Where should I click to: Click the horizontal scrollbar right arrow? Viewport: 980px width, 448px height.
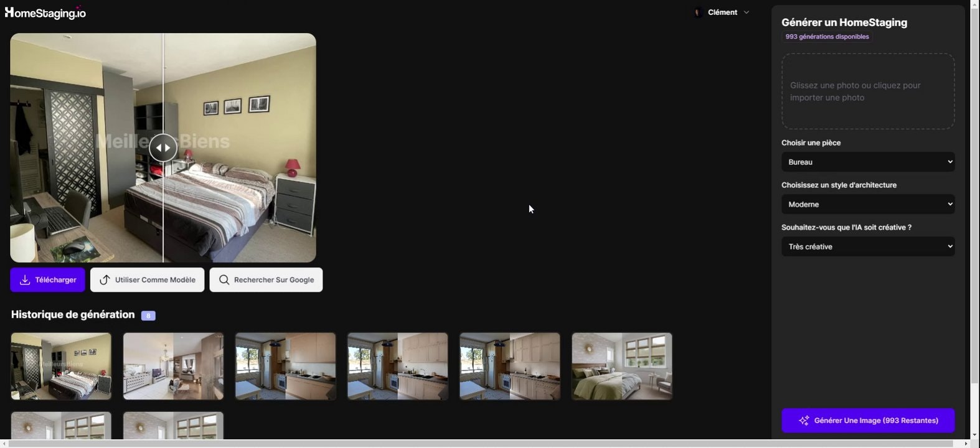point(966,444)
